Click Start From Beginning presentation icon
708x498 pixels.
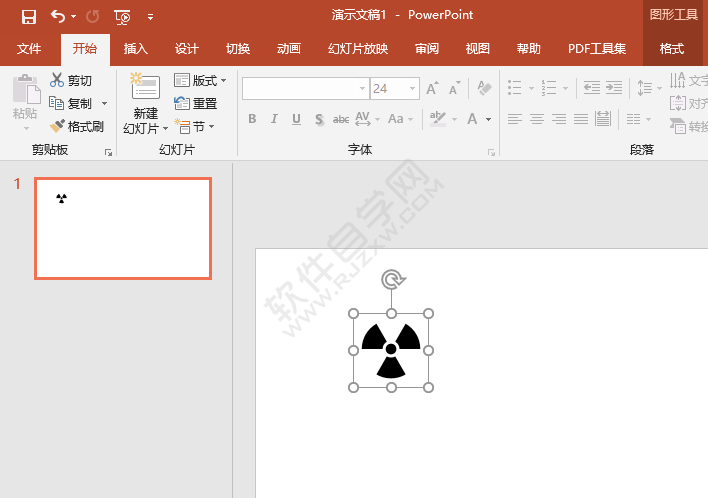tap(122, 16)
